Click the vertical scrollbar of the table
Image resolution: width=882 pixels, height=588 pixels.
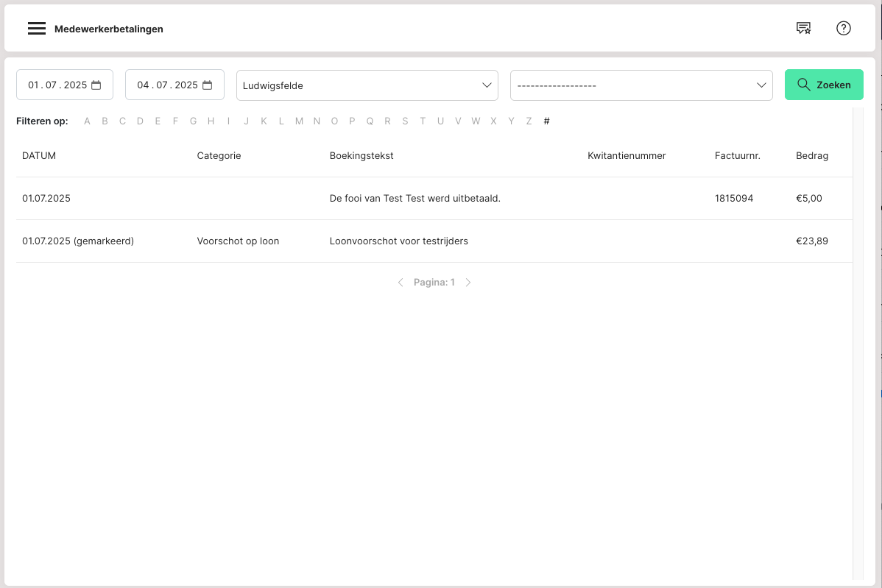coord(858,344)
